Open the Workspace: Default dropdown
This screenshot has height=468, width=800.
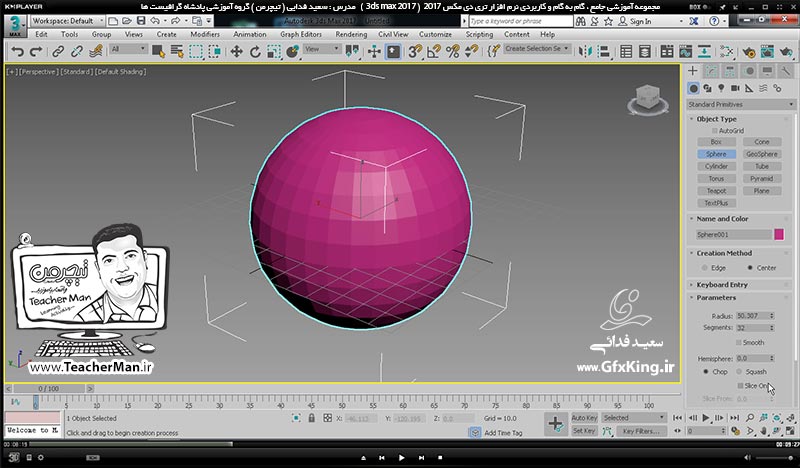[x=67, y=21]
